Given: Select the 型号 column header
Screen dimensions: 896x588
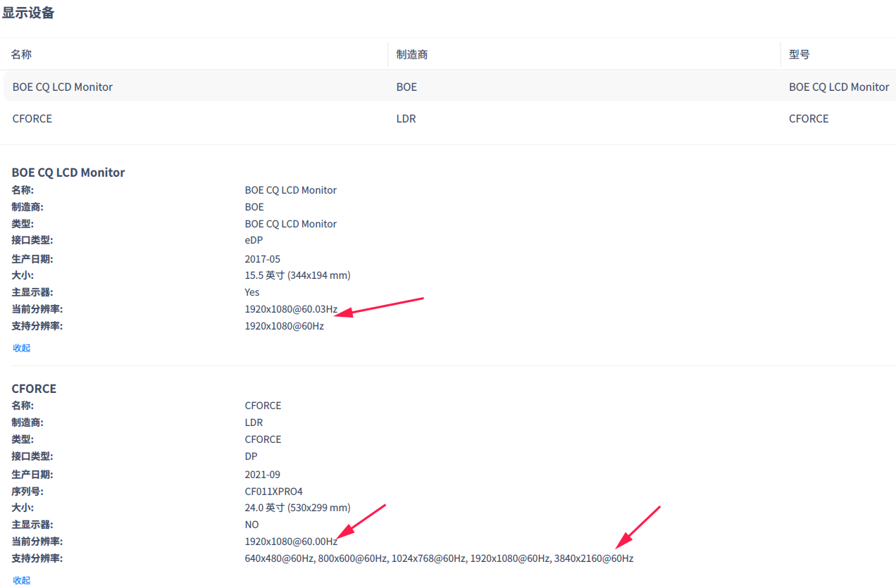Looking at the screenshot, I should click(799, 54).
